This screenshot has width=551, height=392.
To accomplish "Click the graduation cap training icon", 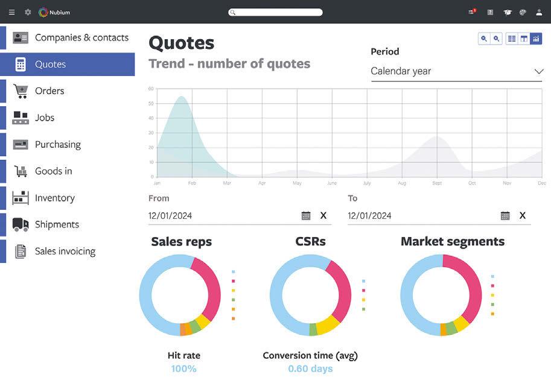I will tap(508, 12).
